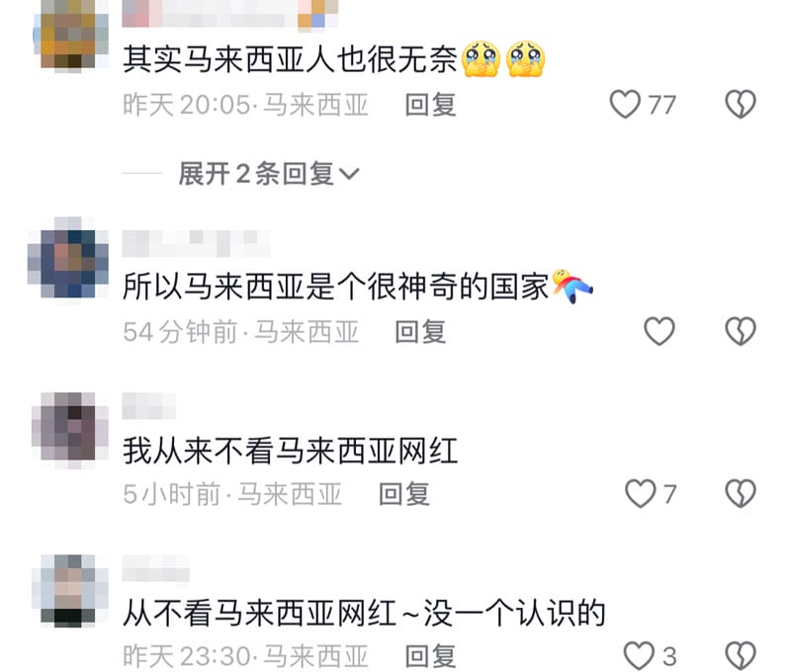The height and width of the screenshot is (672, 791).
Task: Reply to the 5小时前 comment
Action: pyautogui.click(x=404, y=494)
